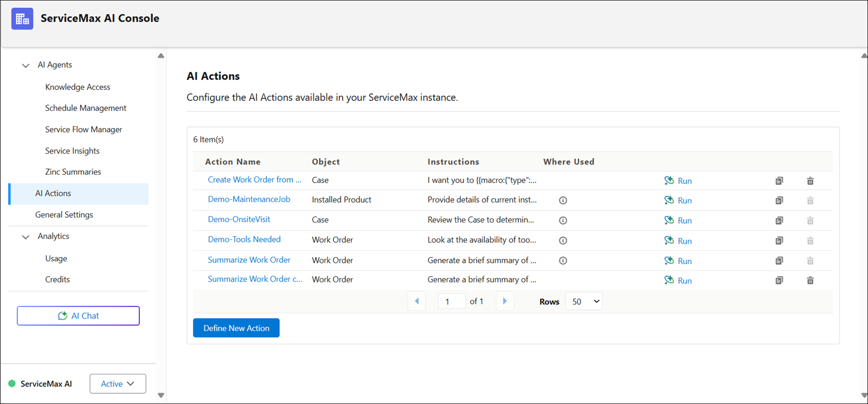868x404 pixels.
Task: Open the AI Chat button
Action: click(x=78, y=316)
